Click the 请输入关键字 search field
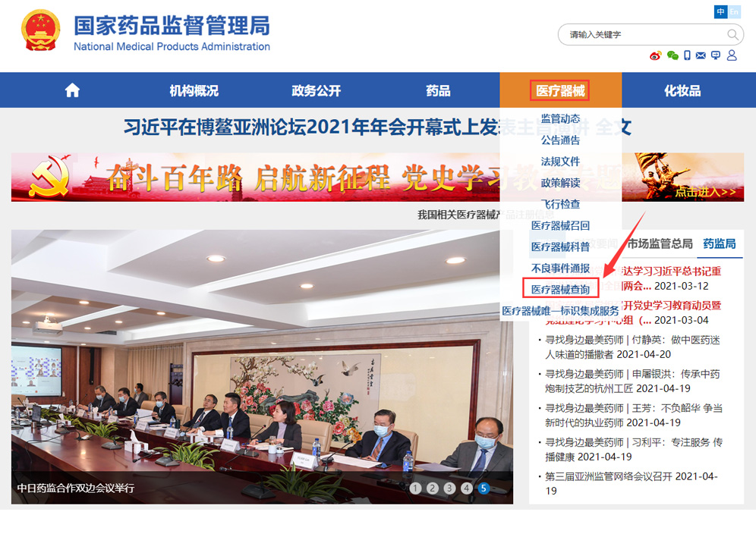This screenshot has height=537, width=756. 641,35
